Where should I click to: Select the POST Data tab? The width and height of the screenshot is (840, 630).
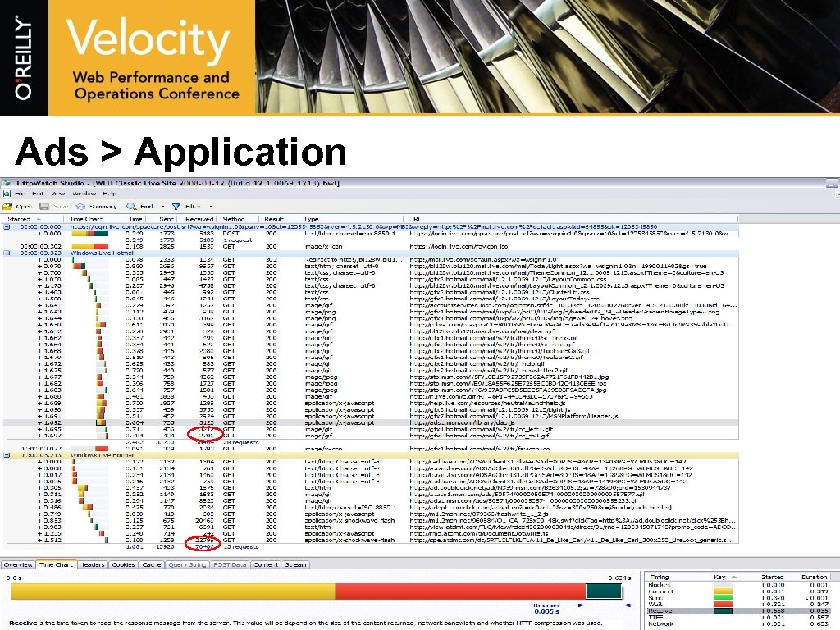pyautogui.click(x=230, y=564)
